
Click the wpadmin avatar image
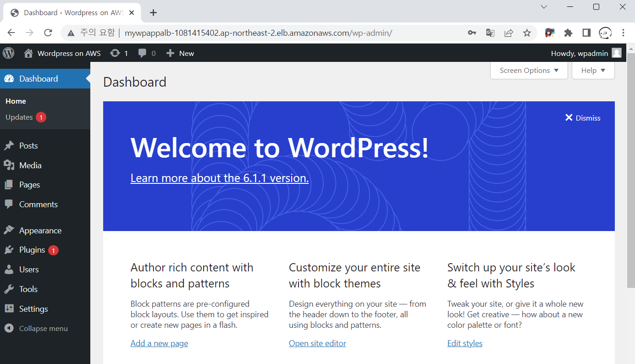point(617,53)
